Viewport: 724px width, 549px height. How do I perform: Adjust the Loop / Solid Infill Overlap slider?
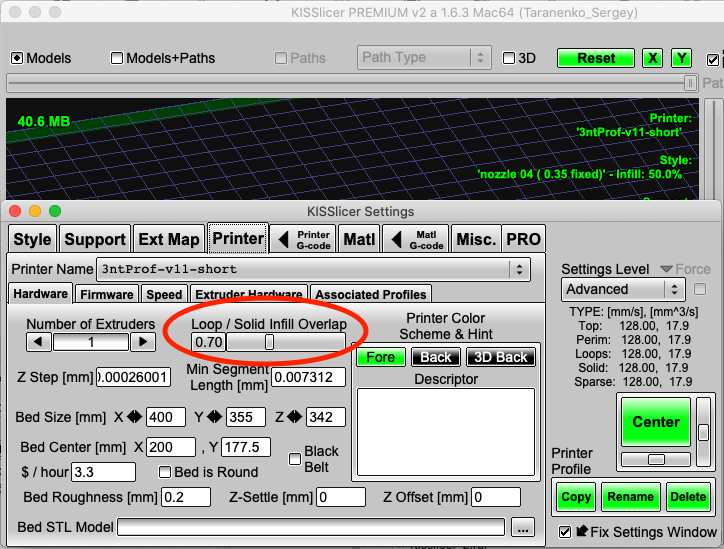(269, 342)
